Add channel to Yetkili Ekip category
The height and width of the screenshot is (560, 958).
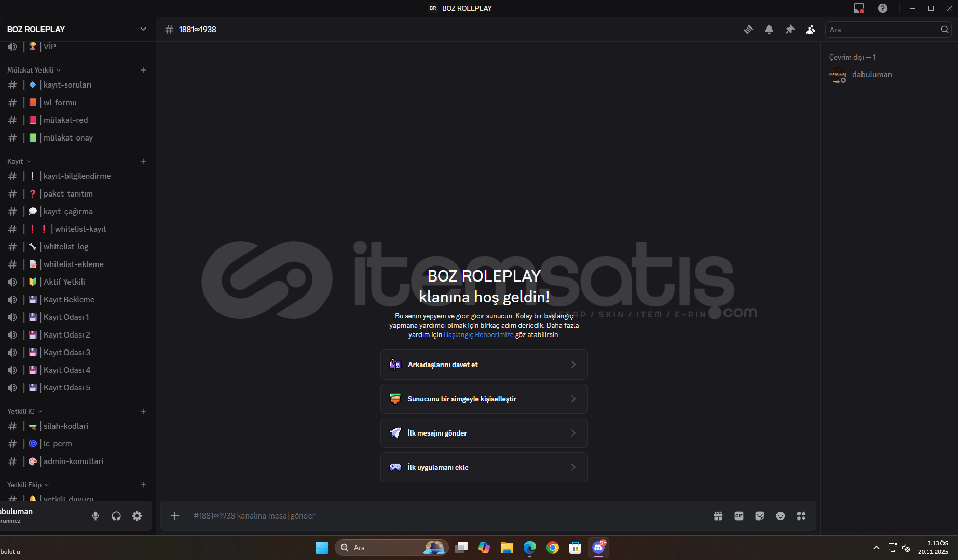[143, 485]
